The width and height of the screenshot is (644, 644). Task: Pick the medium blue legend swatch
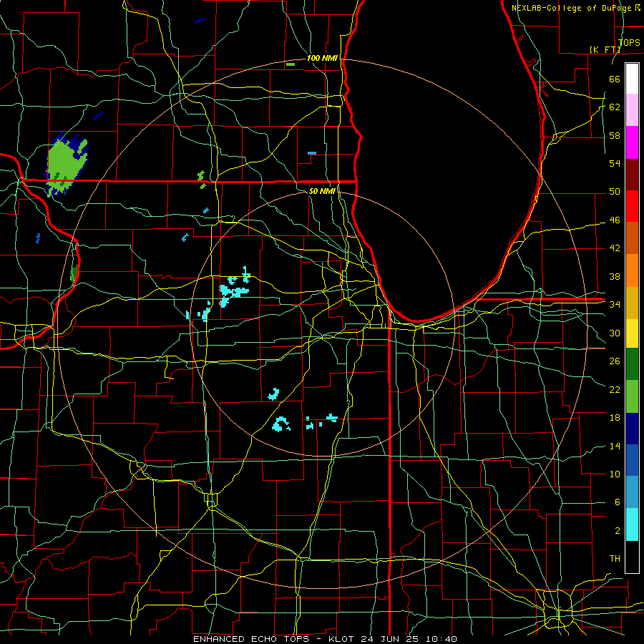(632, 460)
